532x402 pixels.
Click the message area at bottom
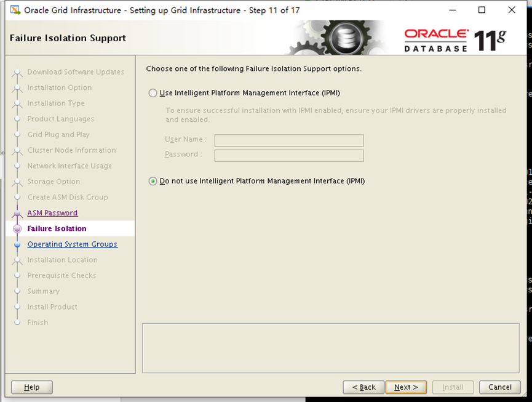click(330, 348)
